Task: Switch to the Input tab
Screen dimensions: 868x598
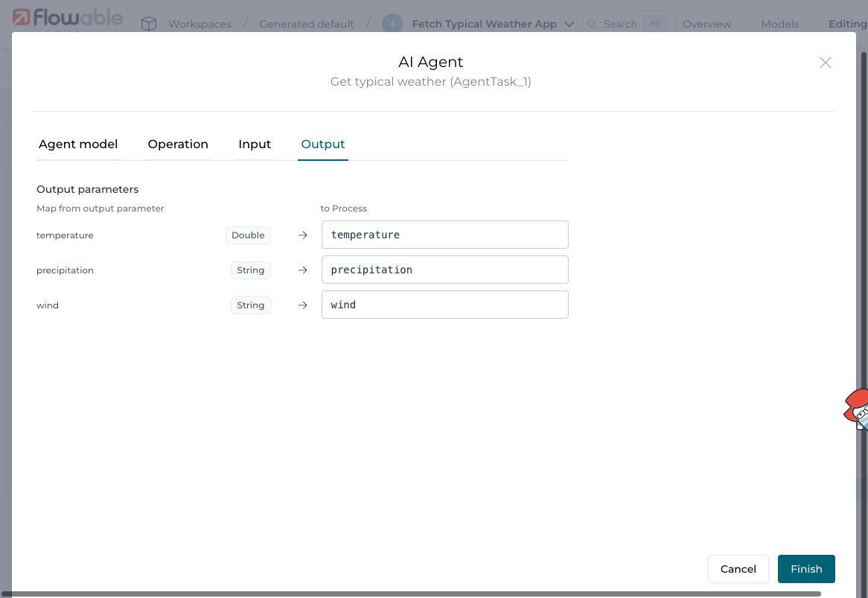Action: (x=255, y=144)
